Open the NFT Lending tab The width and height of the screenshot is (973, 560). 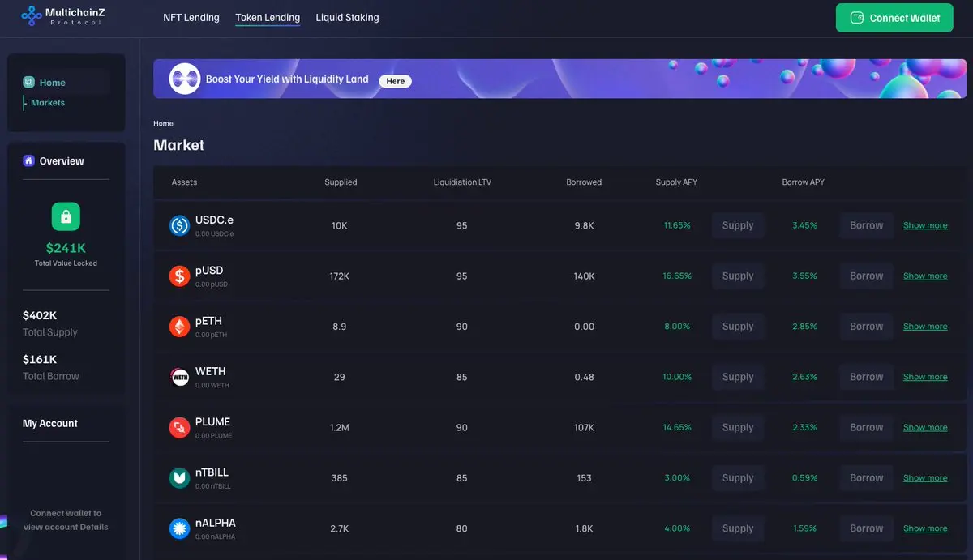pyautogui.click(x=191, y=17)
